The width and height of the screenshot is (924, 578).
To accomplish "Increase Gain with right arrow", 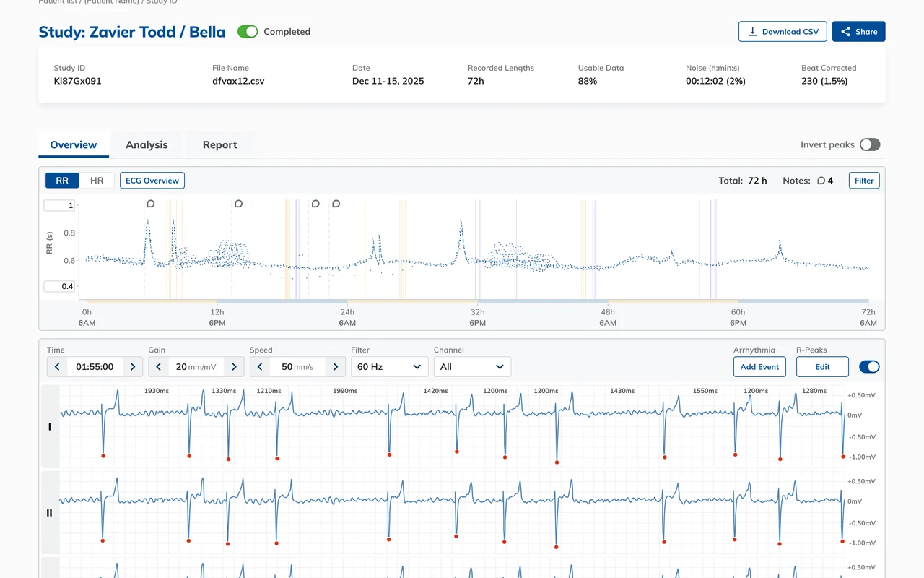I will click(x=234, y=367).
